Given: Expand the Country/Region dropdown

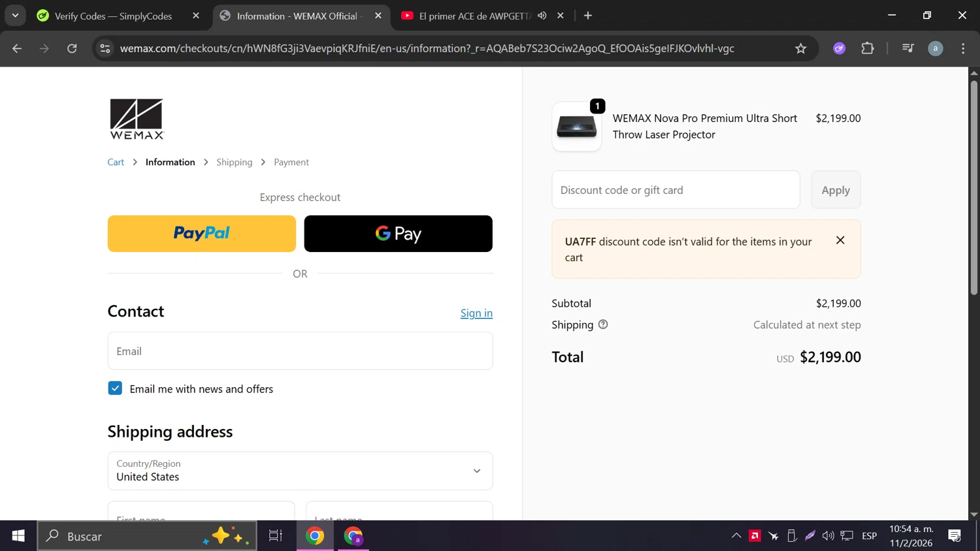Looking at the screenshot, I should point(300,471).
